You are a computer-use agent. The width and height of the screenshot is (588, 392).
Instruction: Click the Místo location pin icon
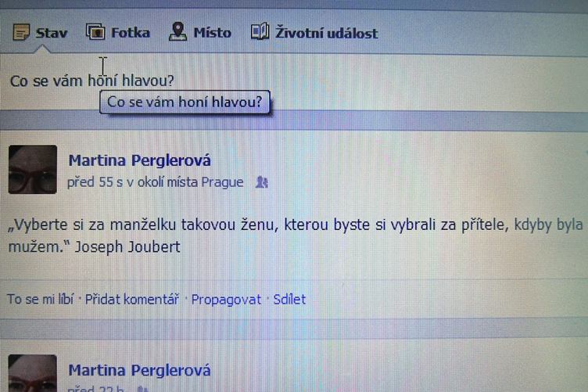click(x=177, y=31)
